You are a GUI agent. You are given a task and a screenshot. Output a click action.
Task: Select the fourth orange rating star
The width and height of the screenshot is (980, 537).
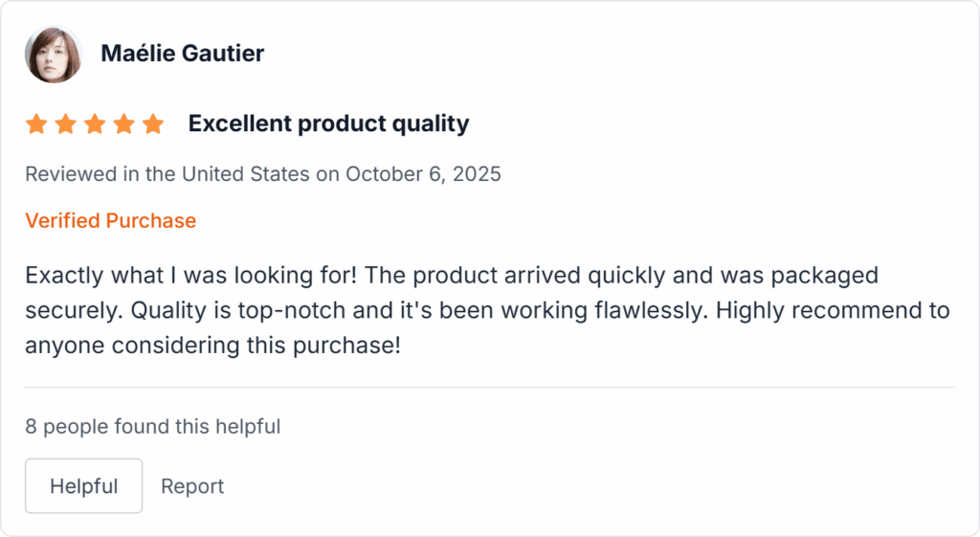(123, 124)
